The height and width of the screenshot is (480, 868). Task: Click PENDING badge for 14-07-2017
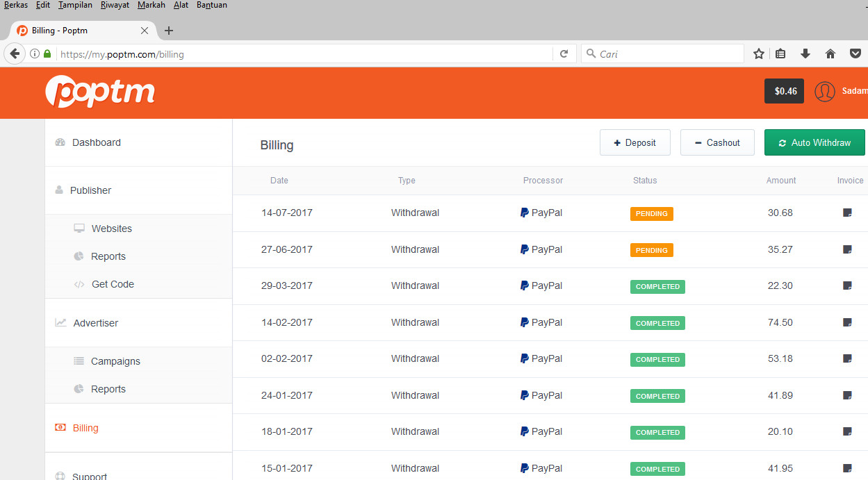coord(652,213)
